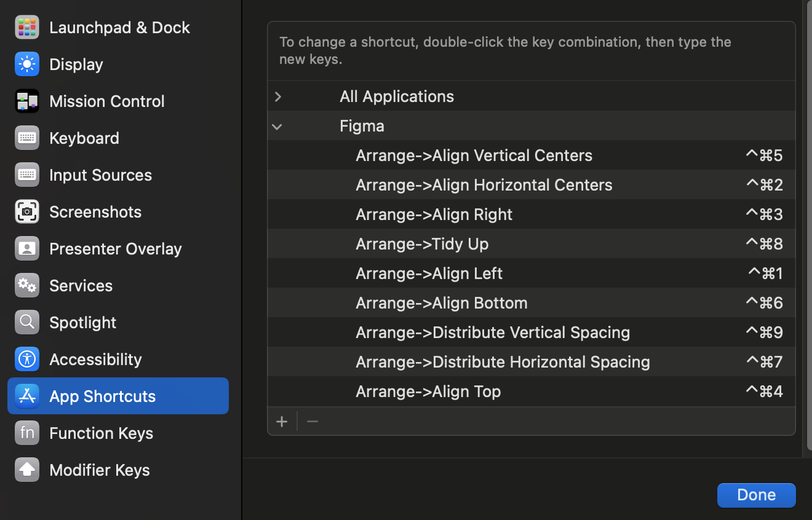Select the Figma row label
Viewport: 812px width, 520px height.
point(362,126)
